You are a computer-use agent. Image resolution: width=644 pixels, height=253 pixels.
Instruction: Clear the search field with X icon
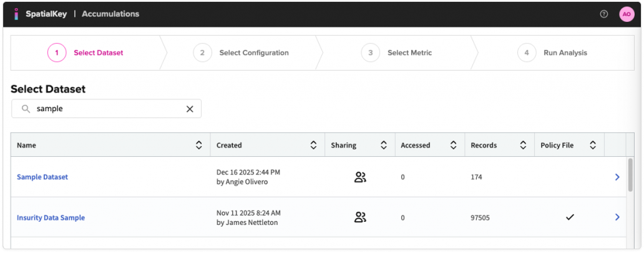tap(190, 109)
